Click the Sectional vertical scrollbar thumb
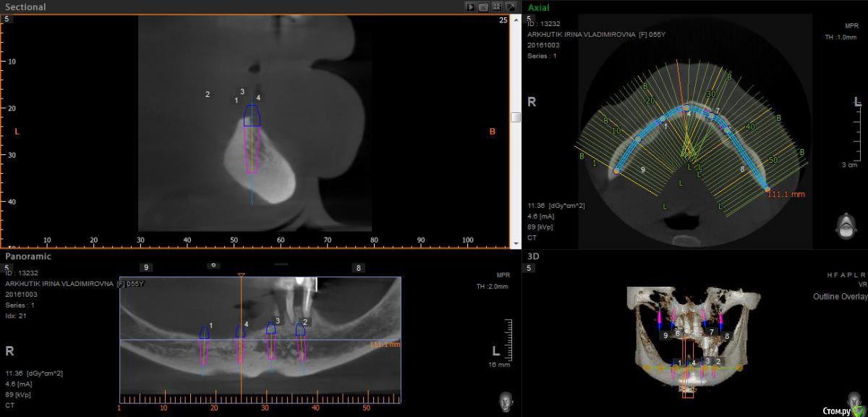 515,117
